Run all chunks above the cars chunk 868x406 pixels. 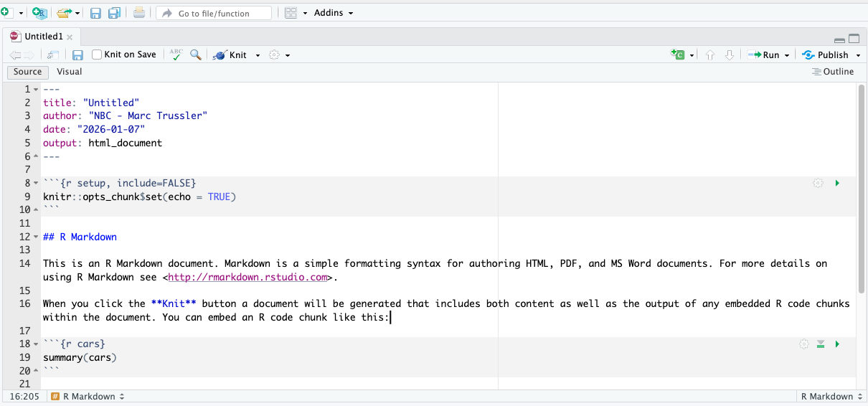tap(821, 344)
